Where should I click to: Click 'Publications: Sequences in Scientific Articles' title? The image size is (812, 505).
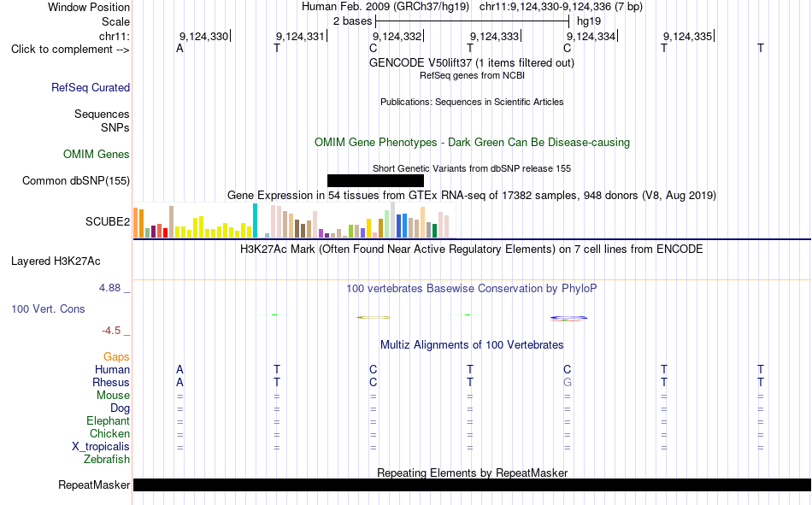472,102
